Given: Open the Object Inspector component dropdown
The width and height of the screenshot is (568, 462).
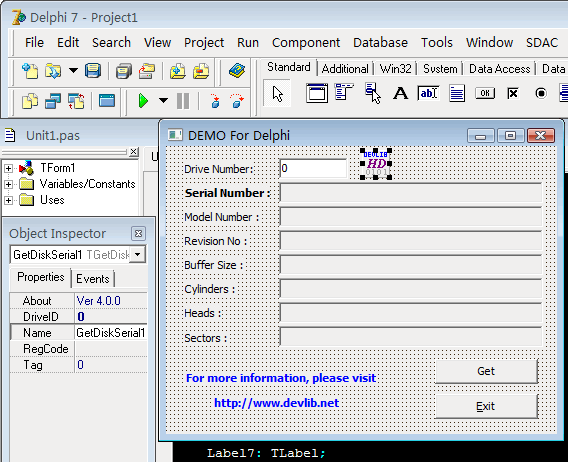Looking at the screenshot, I should tap(138, 254).
